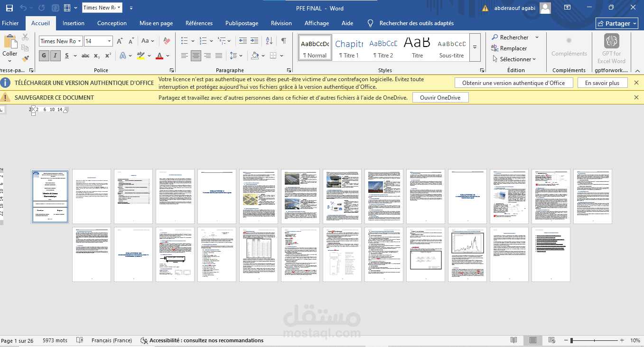Expand the Styles gallery more arrow

click(x=475, y=47)
